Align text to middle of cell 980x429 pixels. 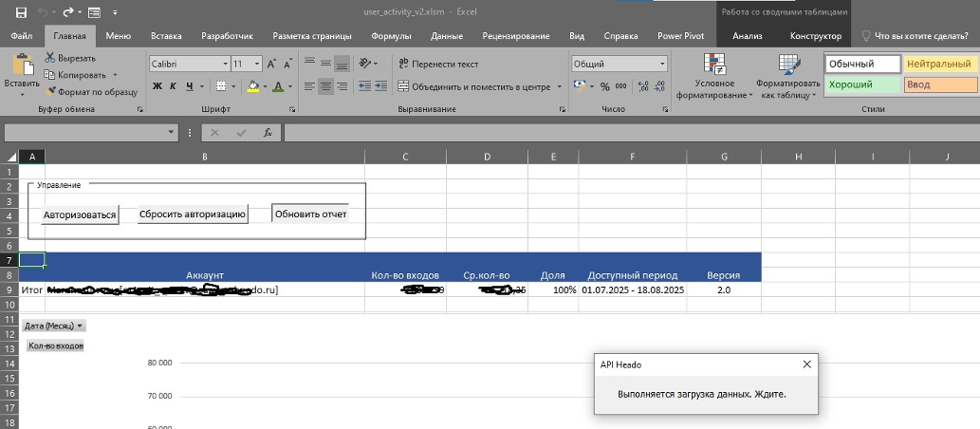tap(325, 64)
